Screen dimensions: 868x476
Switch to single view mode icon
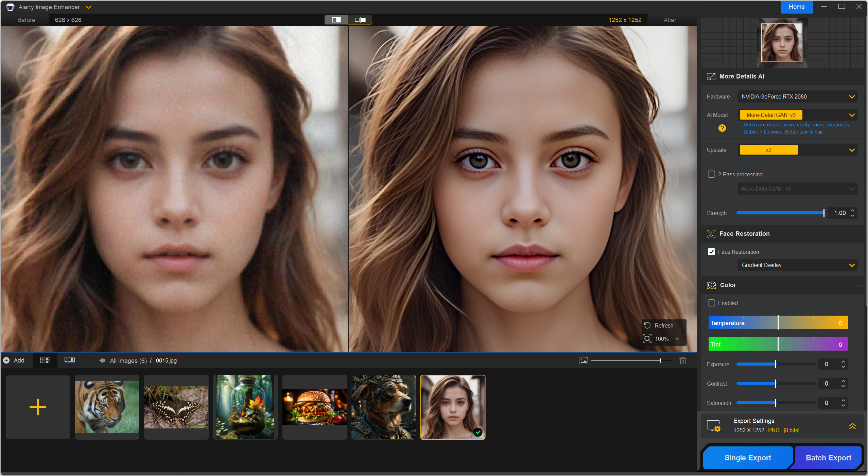pos(336,20)
